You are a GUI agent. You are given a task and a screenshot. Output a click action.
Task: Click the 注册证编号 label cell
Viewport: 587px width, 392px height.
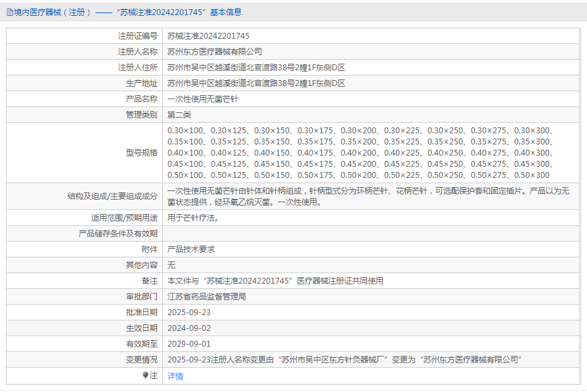click(x=85, y=36)
